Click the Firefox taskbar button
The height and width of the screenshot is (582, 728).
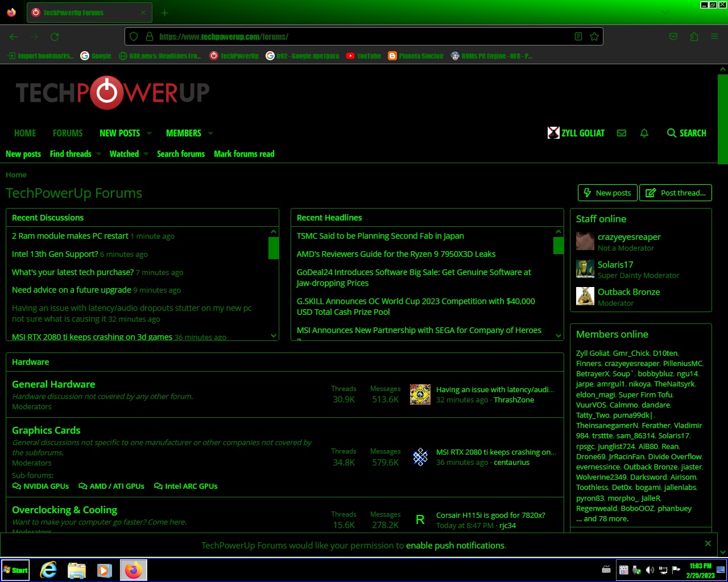[134, 569]
